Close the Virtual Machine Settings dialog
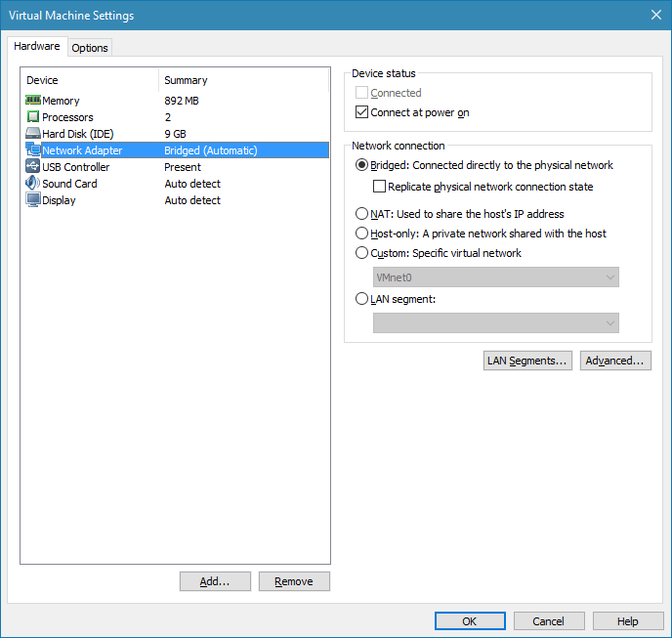 pyautogui.click(x=654, y=15)
